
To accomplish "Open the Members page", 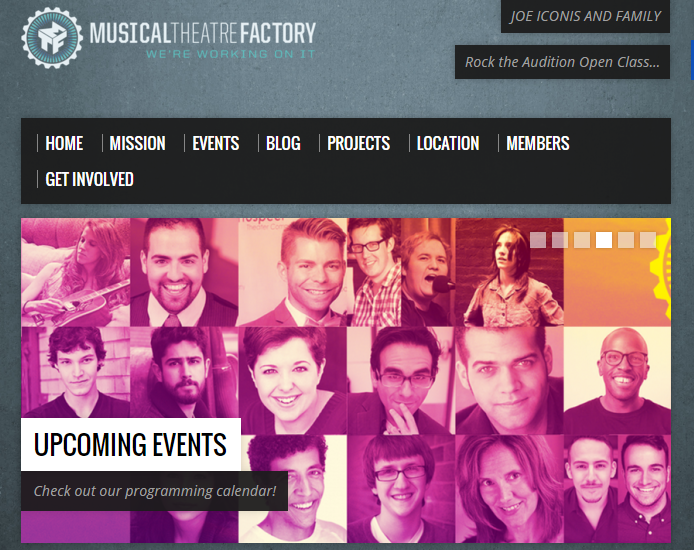I will (538, 143).
